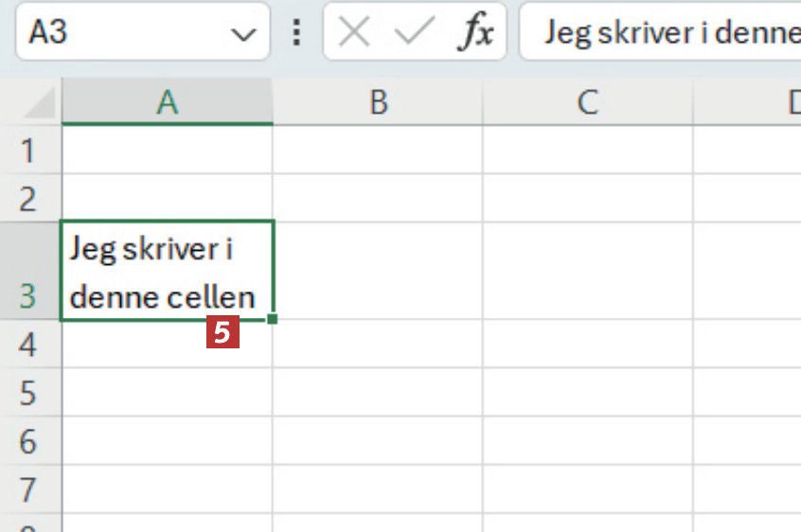Select row 5 header
801x532 pixels.
[x=28, y=393]
